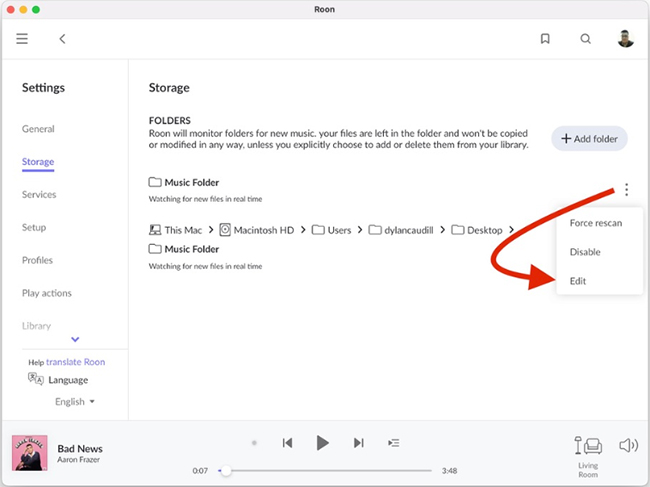Click the This Mac computer icon

(155, 230)
